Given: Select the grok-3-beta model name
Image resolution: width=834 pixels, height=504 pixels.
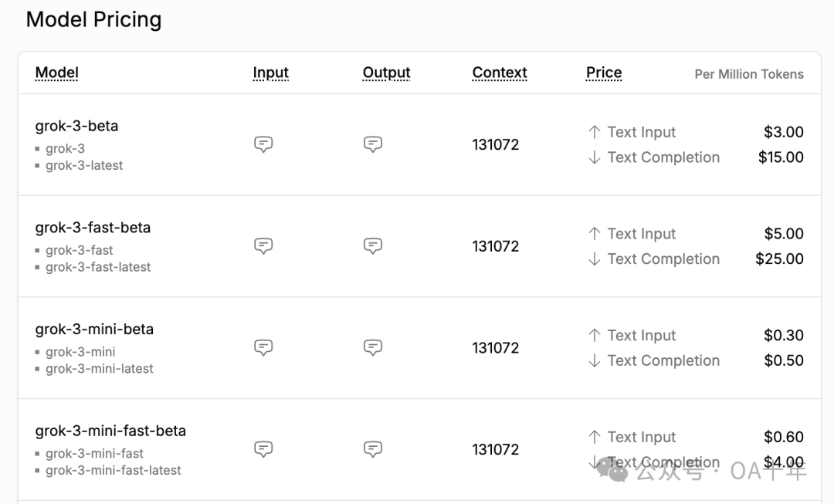Looking at the screenshot, I should coord(76,126).
